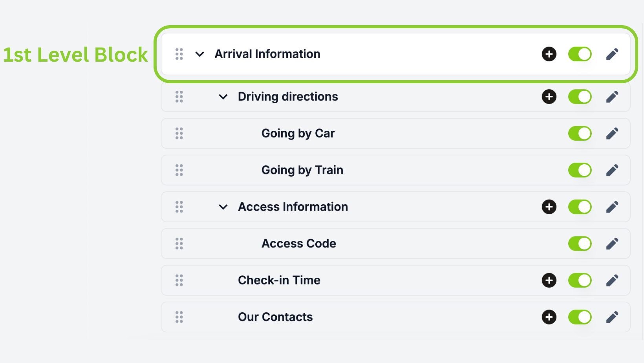
Task: Open the Going by Train pencil editor
Action: click(x=612, y=170)
